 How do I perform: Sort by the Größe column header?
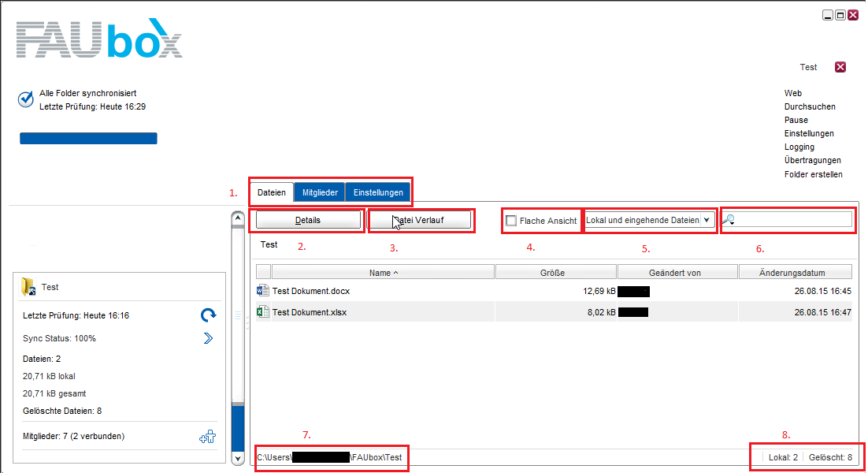(556, 273)
